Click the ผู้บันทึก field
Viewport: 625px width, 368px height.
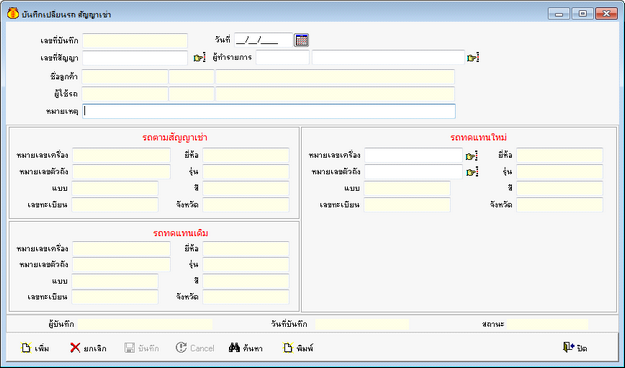(145, 324)
